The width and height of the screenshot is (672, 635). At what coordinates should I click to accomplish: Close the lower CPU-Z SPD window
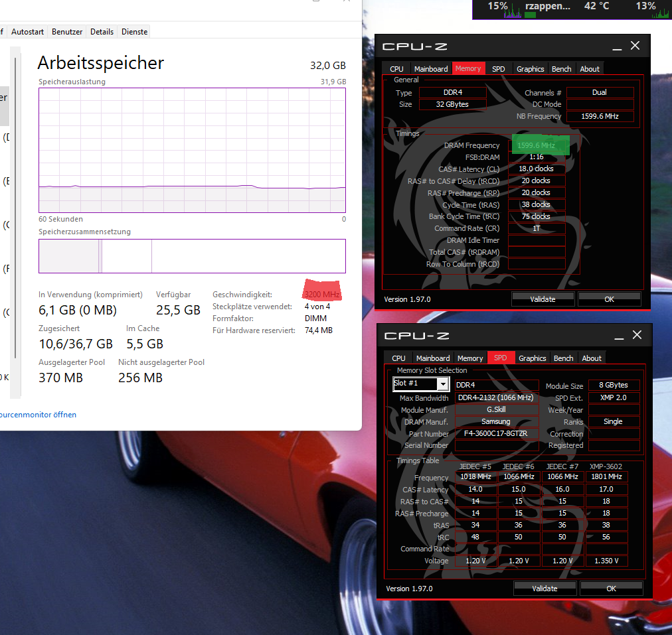(637, 335)
